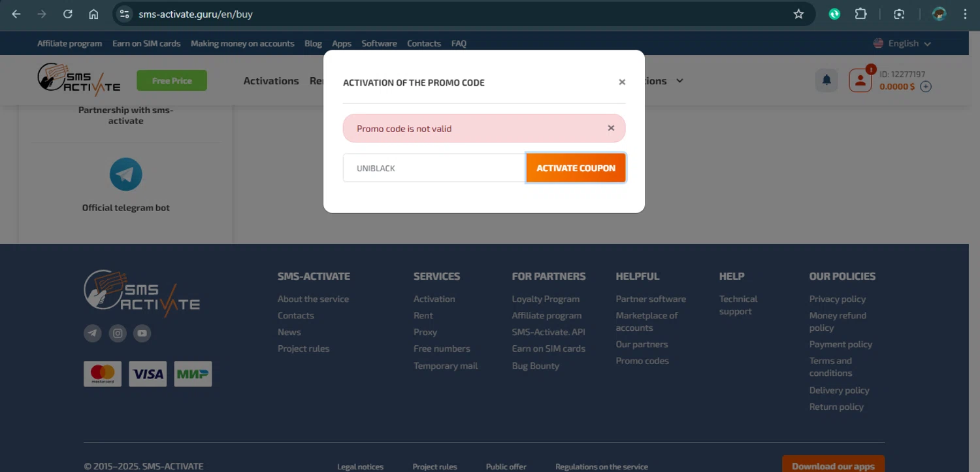Screen dimensions: 980x472
Task: Click the SMS-Activate footer logo
Action: [142, 294]
